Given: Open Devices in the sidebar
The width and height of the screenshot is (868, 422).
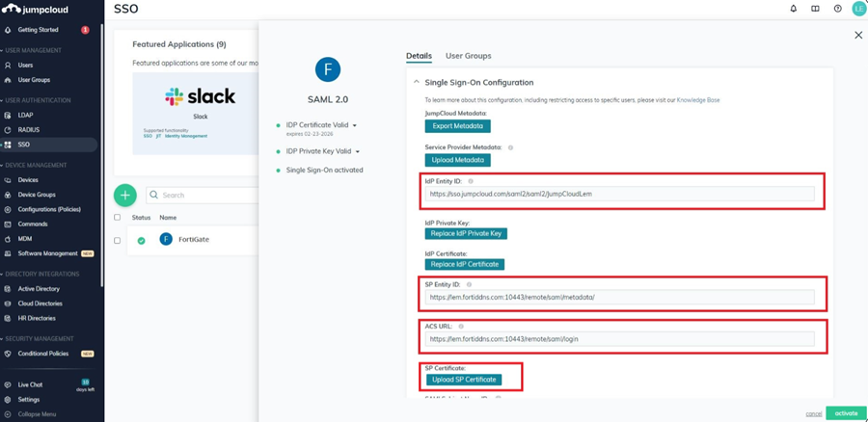Looking at the screenshot, I should click(x=28, y=180).
